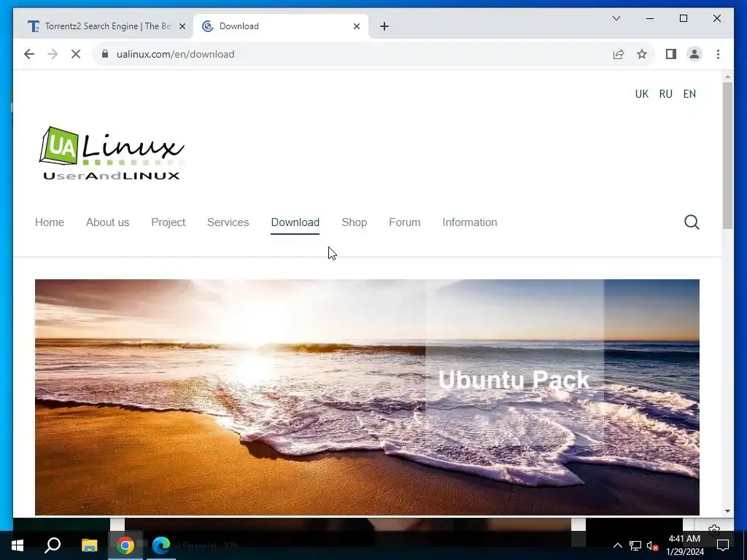Open the Services menu item

click(228, 222)
